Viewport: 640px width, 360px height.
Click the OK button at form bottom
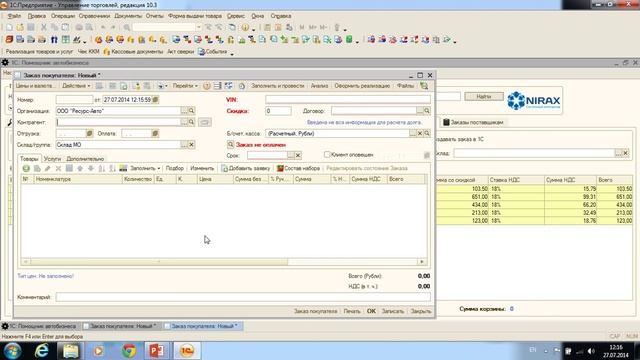[x=371, y=311]
